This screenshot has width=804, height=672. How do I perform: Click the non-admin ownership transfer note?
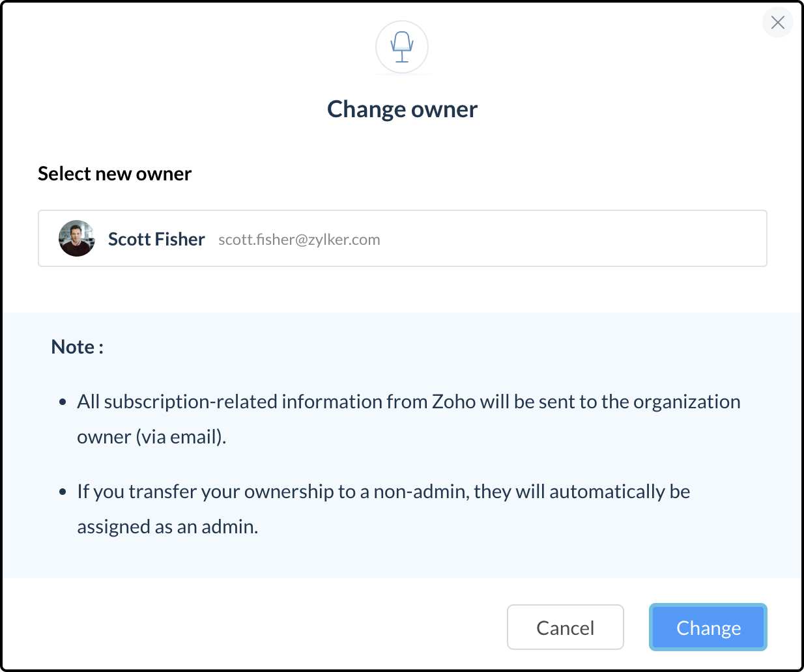point(383,492)
